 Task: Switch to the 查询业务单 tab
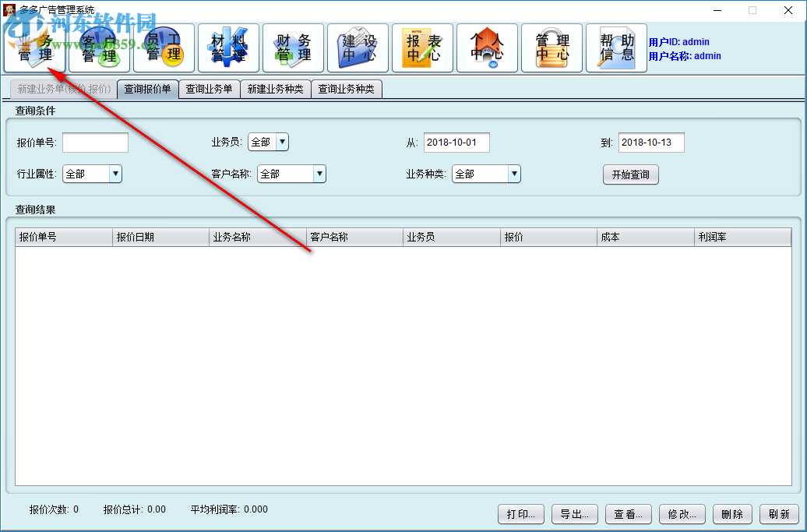click(210, 89)
